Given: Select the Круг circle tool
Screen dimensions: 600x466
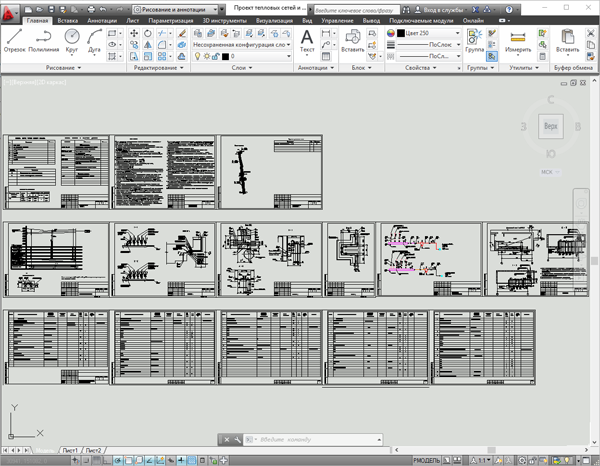Looking at the screenshot, I should click(x=72, y=41).
